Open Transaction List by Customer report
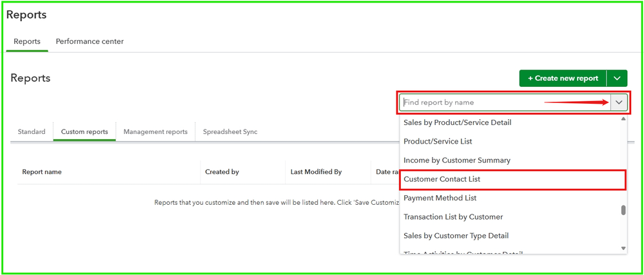This screenshot has height=275, width=644. [453, 217]
